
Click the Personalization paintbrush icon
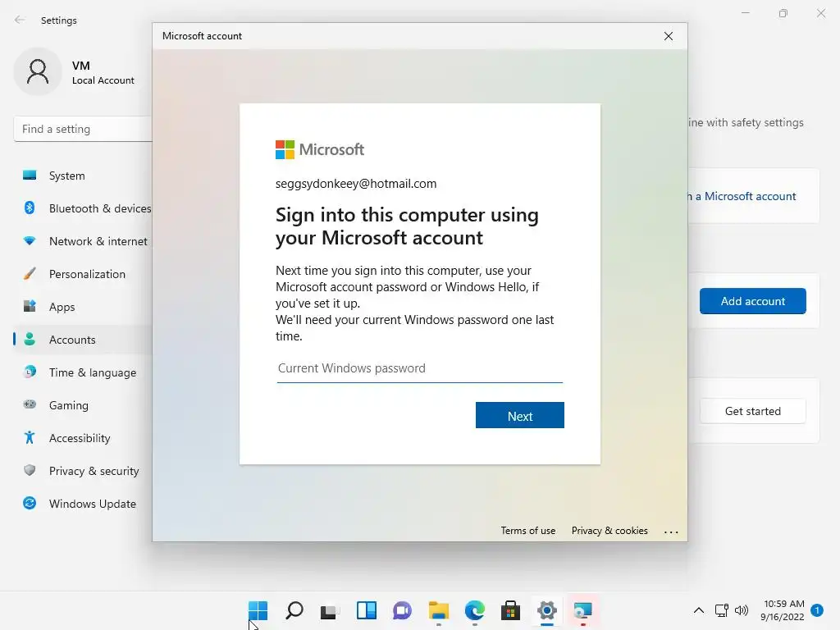tap(30, 273)
